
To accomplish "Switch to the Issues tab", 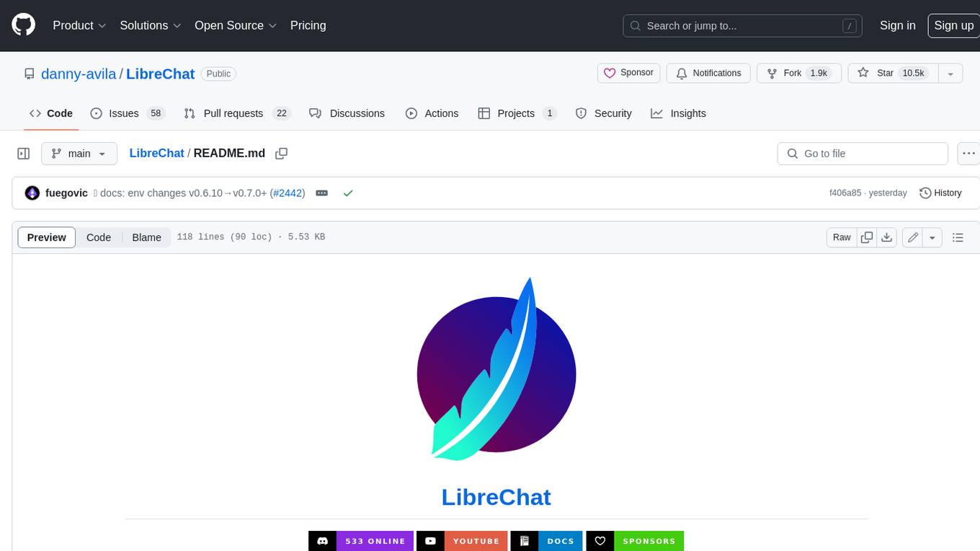I will 128,113.
